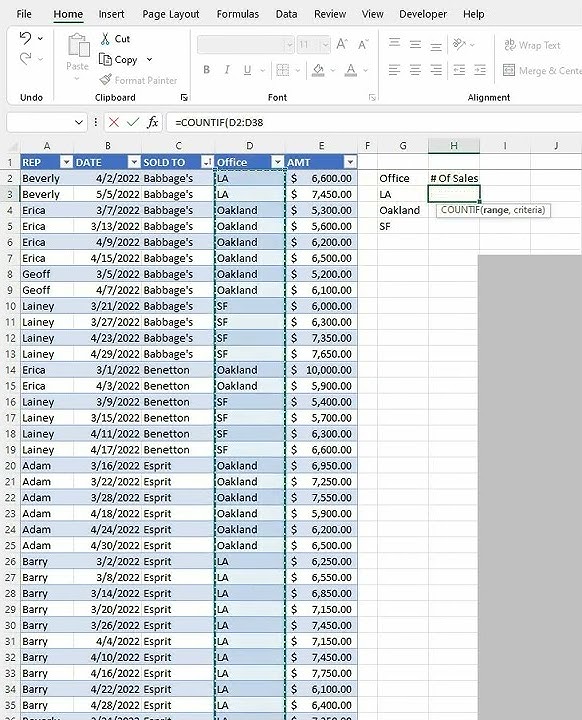Click the Undo arrow icon

tap(26, 38)
